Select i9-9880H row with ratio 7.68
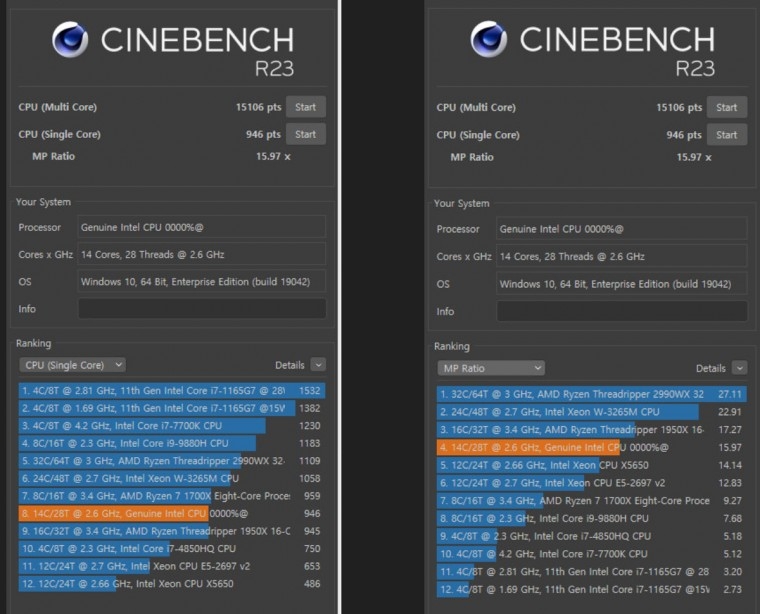This screenshot has height=614, width=760. (x=591, y=519)
